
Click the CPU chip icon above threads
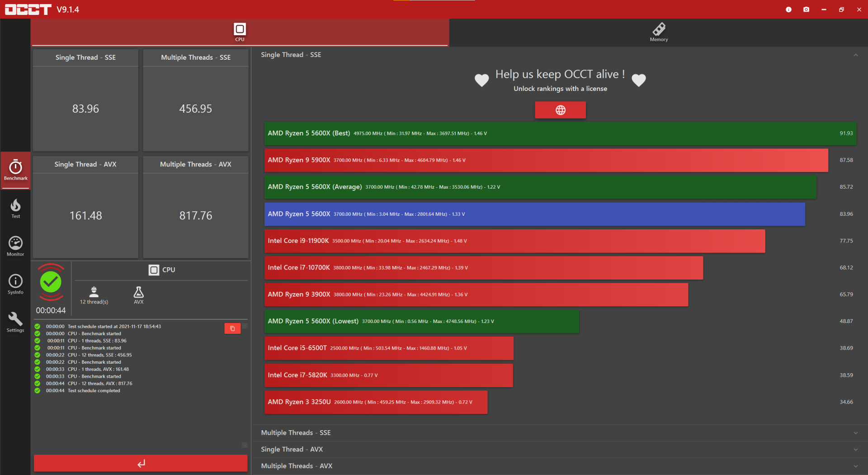pyautogui.click(x=154, y=270)
